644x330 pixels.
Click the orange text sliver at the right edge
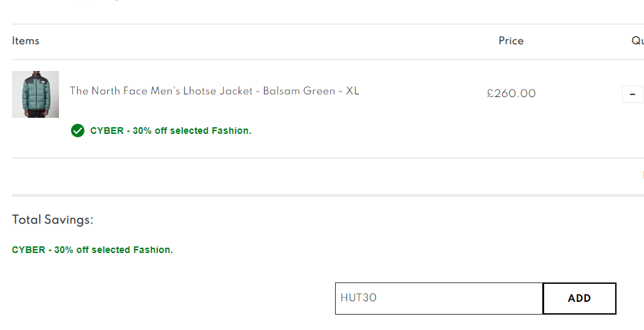pos(643,175)
